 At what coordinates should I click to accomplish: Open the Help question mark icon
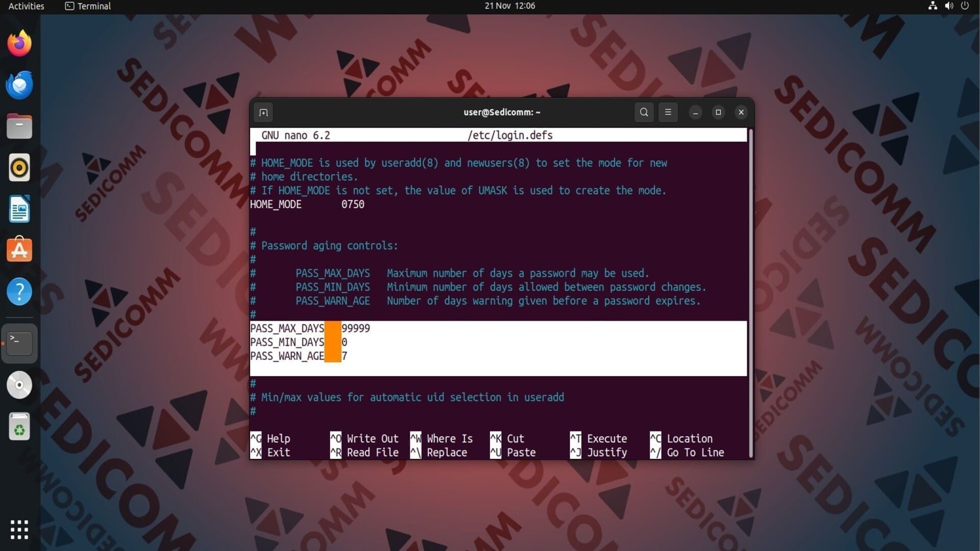click(x=19, y=292)
